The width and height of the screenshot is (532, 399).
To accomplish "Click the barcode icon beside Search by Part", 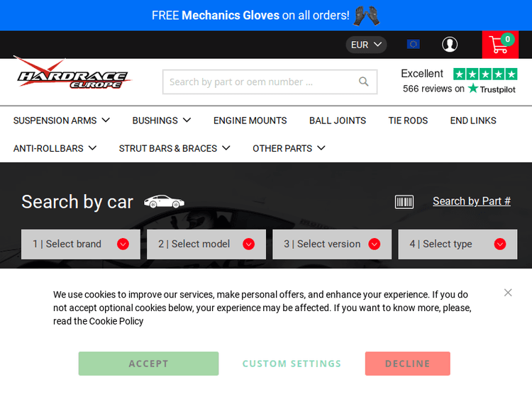I will click(404, 202).
